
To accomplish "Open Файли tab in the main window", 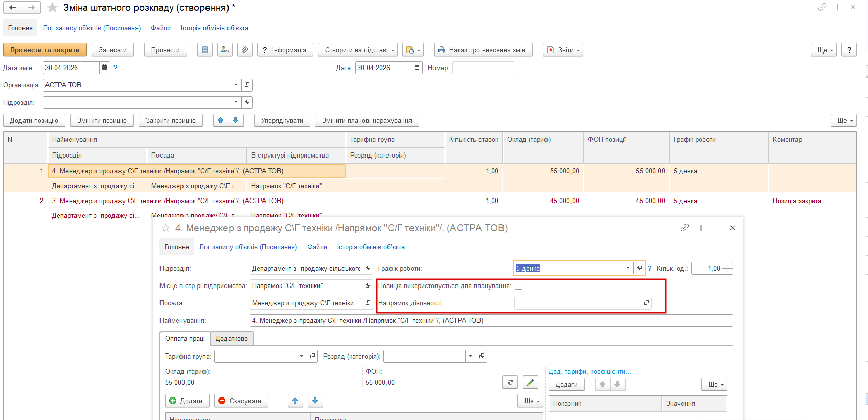I will 161,28.
